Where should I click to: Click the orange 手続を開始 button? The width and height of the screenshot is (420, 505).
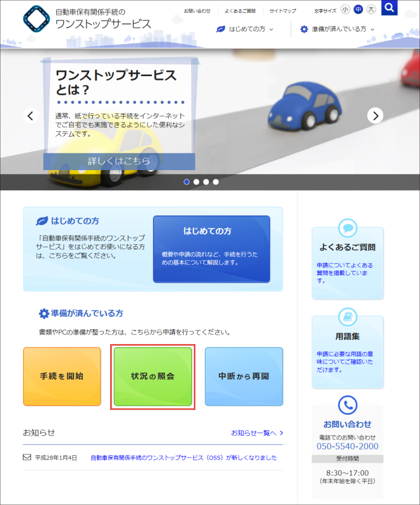pyautogui.click(x=62, y=376)
